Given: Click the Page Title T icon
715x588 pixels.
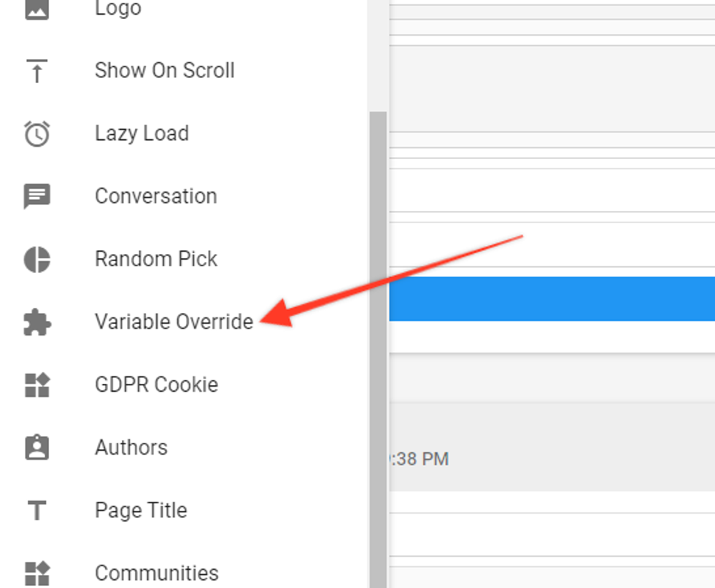Looking at the screenshot, I should 36,511.
